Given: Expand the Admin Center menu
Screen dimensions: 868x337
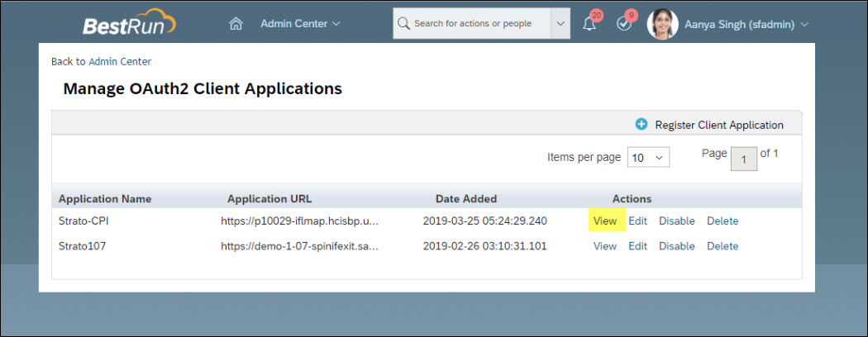Looking at the screenshot, I should pyautogui.click(x=300, y=24).
